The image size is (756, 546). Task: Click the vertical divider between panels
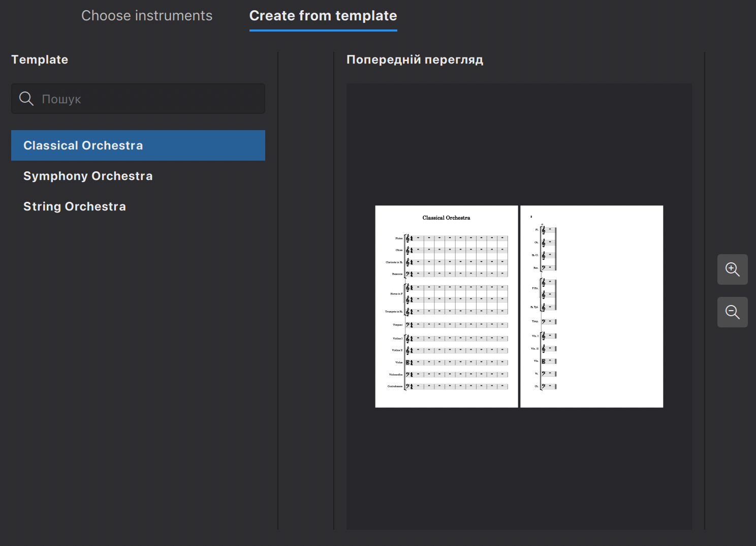point(277,290)
